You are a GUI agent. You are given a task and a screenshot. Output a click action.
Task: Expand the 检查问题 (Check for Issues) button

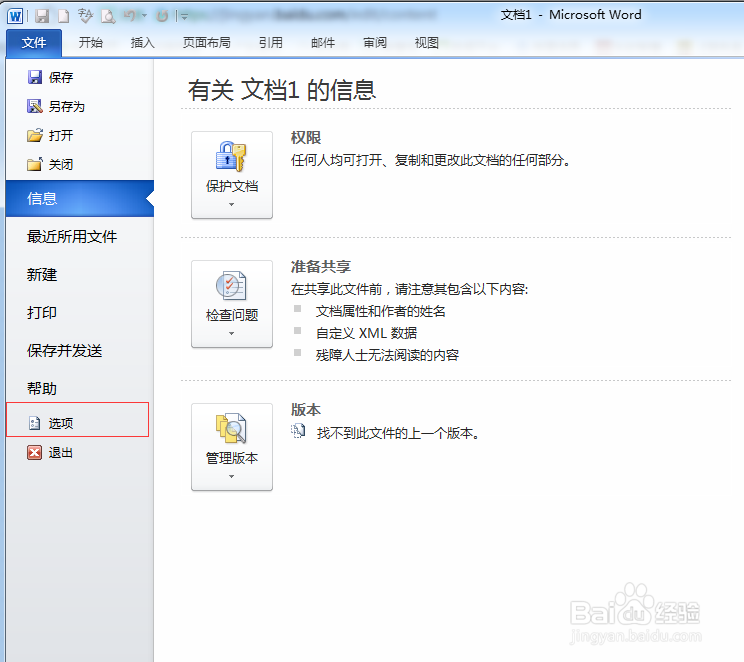point(232,304)
